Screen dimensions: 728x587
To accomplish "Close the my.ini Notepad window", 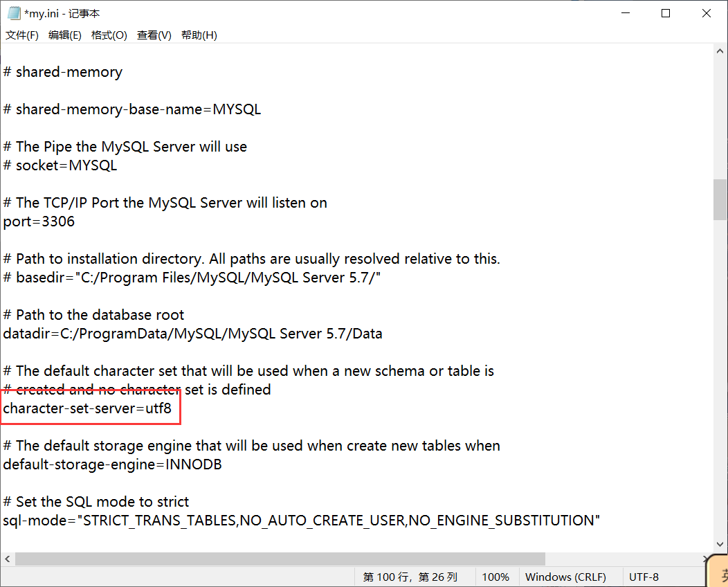I will pyautogui.click(x=706, y=13).
